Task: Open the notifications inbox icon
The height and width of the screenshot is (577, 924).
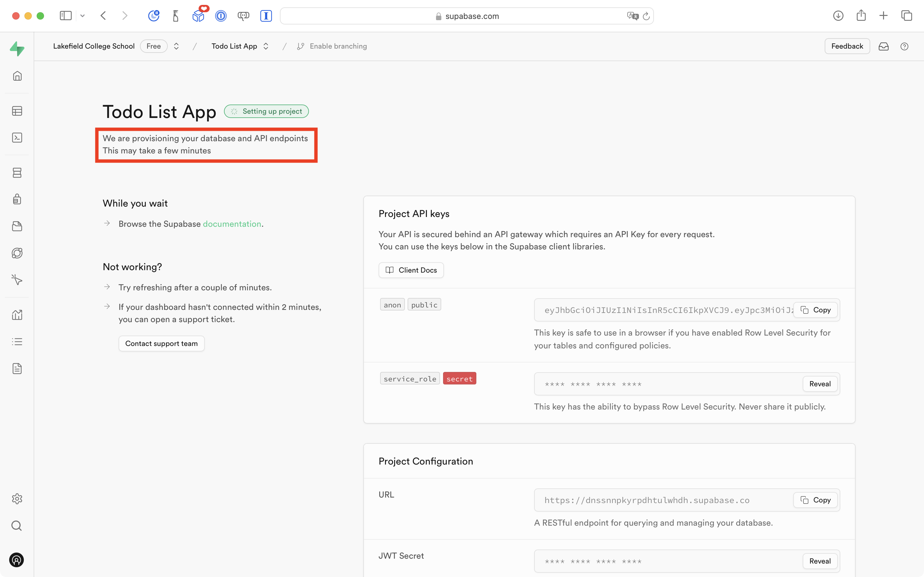Action: pyautogui.click(x=884, y=46)
